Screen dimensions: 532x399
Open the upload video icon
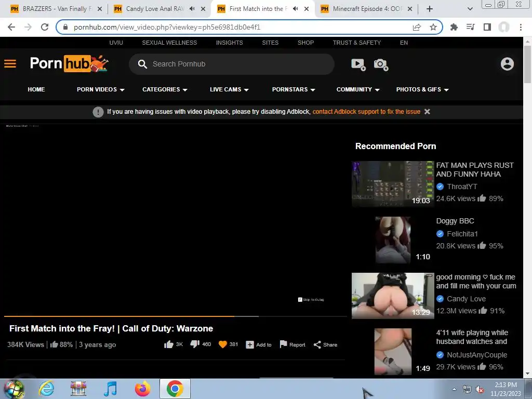358,64
